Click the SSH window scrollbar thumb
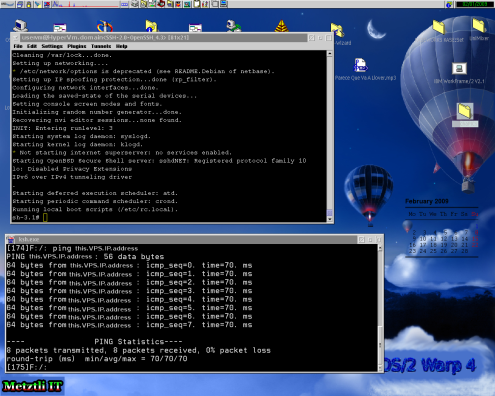 [x=330, y=213]
